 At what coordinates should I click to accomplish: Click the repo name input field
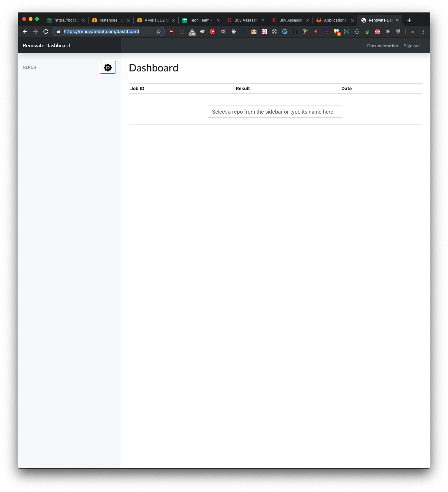[x=275, y=112]
